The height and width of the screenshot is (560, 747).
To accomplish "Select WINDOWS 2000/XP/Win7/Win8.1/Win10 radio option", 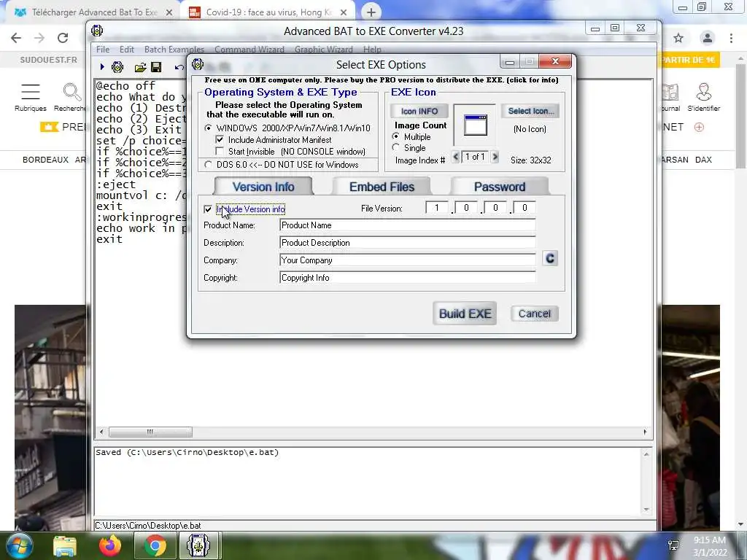I will tap(208, 128).
